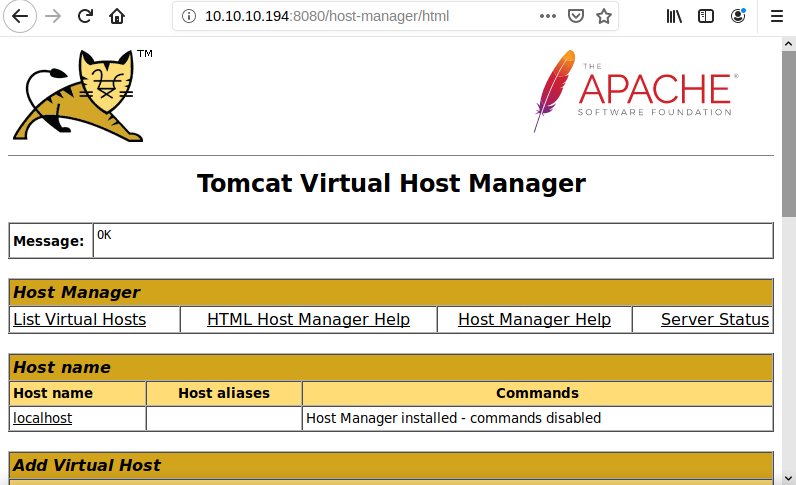Save page to Pocket icon
The image size is (796, 485).
point(575,16)
